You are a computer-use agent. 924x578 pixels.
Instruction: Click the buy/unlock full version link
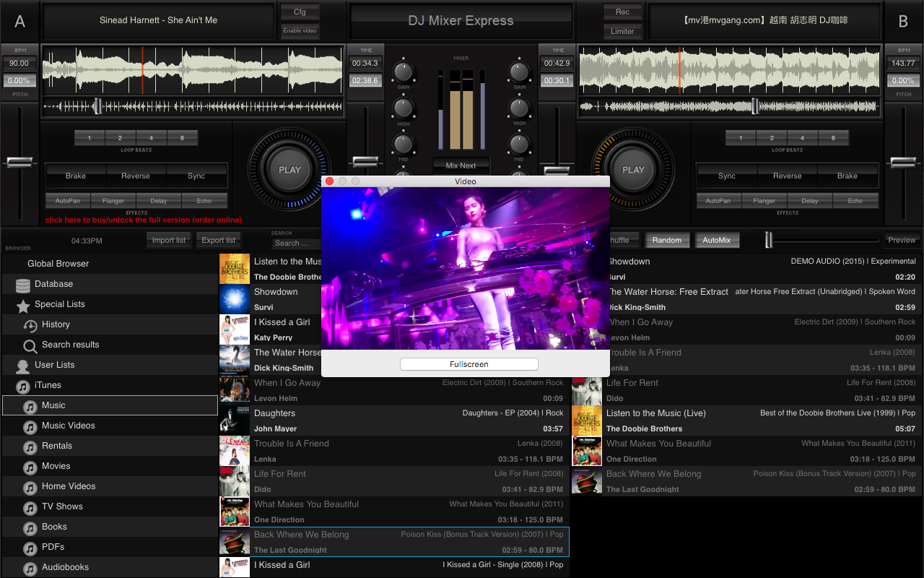pyautogui.click(x=144, y=220)
